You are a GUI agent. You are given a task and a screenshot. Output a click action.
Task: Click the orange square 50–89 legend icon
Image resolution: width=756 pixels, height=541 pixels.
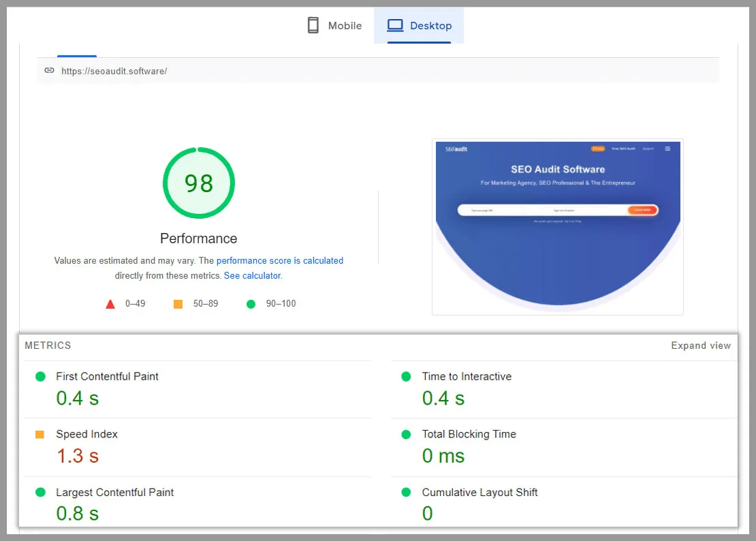(178, 304)
